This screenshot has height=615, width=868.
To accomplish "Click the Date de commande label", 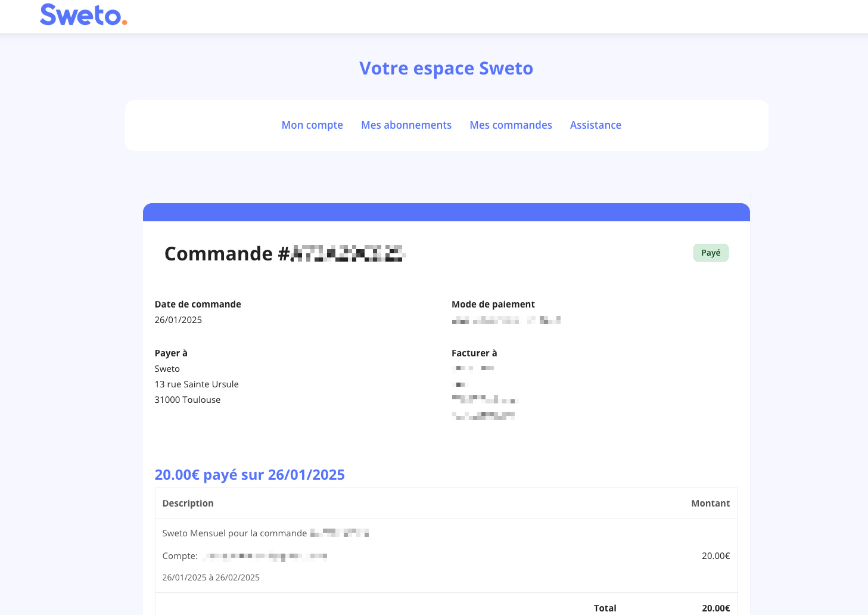I will click(x=198, y=305).
